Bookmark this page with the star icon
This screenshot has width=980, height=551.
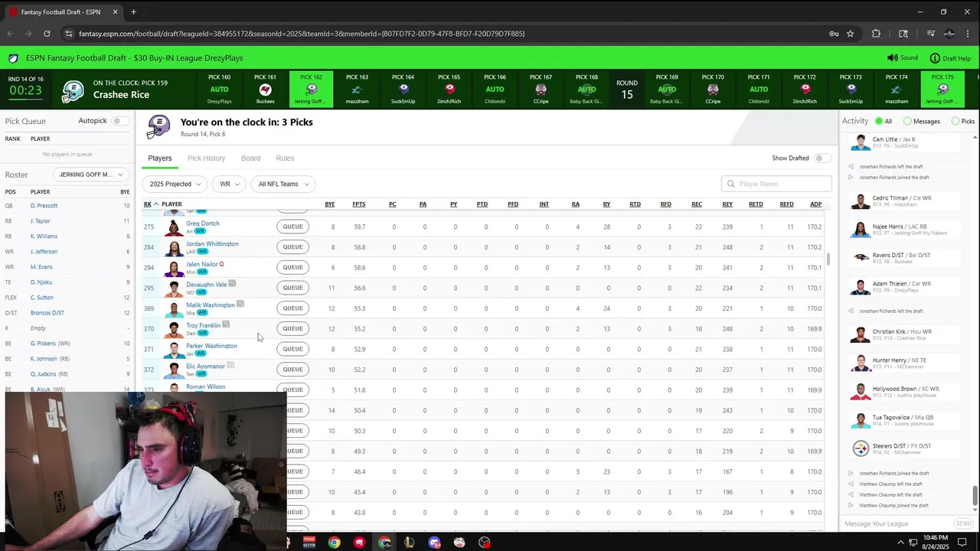coord(850,34)
